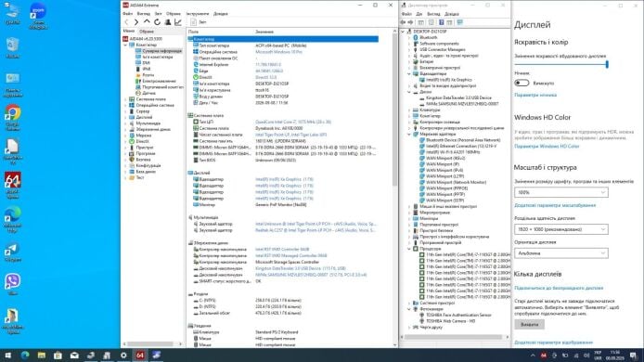Open Інструменти menu in AIDA64
The height and width of the screenshot is (362, 644).
tap(198, 14)
